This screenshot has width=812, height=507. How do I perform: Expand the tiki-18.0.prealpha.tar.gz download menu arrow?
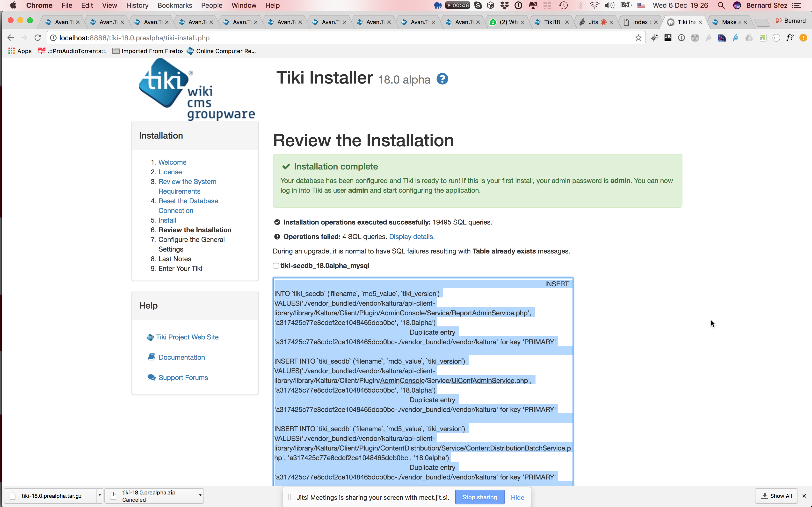pos(100,496)
